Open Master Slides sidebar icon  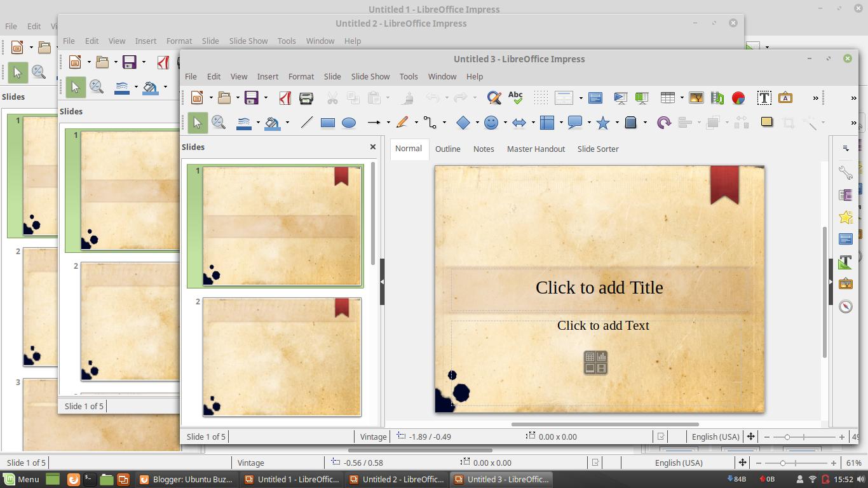coord(845,240)
